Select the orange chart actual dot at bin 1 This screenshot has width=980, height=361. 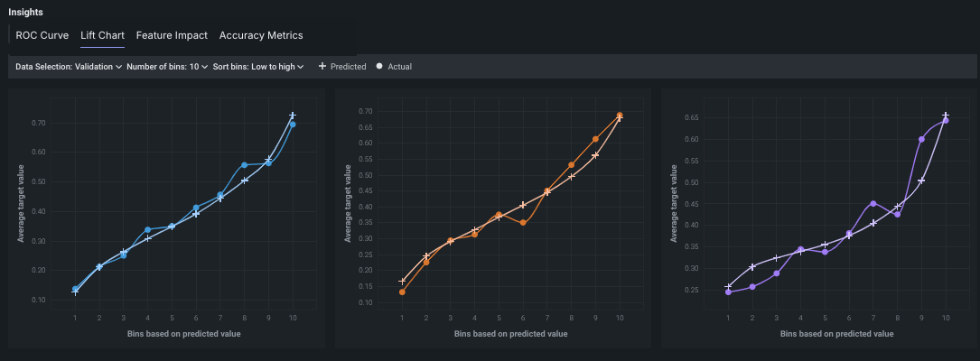[402, 292]
